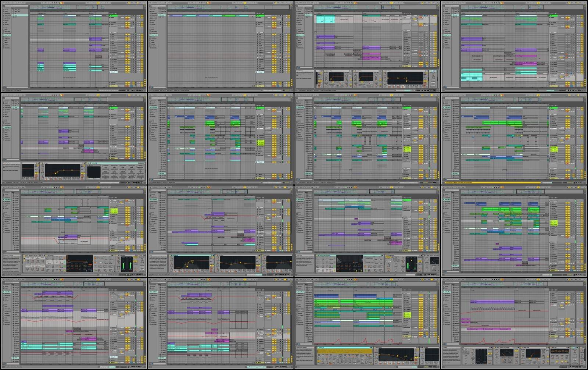This screenshot has width=588, height=370.
Task: Open the Compressor gain reduction meter with green bars
Action: pos(126,265)
